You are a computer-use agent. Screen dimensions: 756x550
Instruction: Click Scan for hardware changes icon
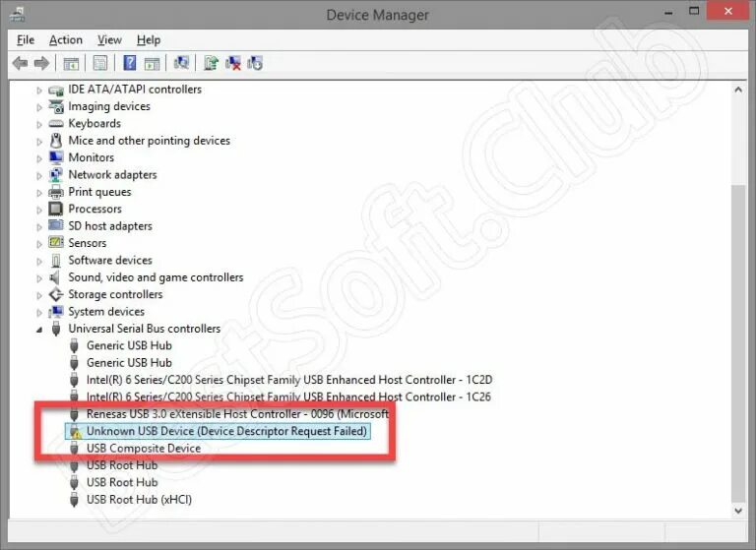click(x=181, y=63)
